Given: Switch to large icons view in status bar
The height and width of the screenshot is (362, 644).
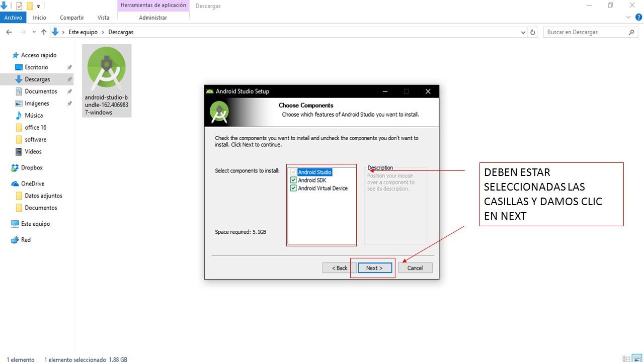Looking at the screenshot, I should (637, 359).
